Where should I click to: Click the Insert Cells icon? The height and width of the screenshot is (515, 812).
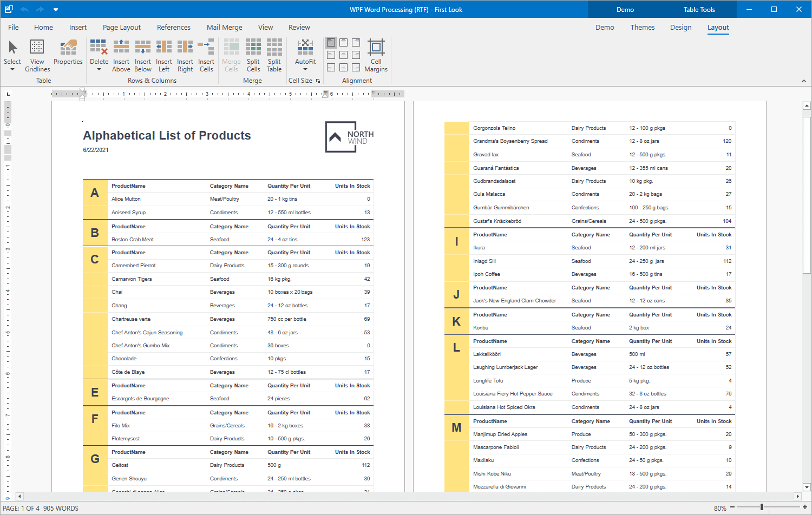coord(206,48)
